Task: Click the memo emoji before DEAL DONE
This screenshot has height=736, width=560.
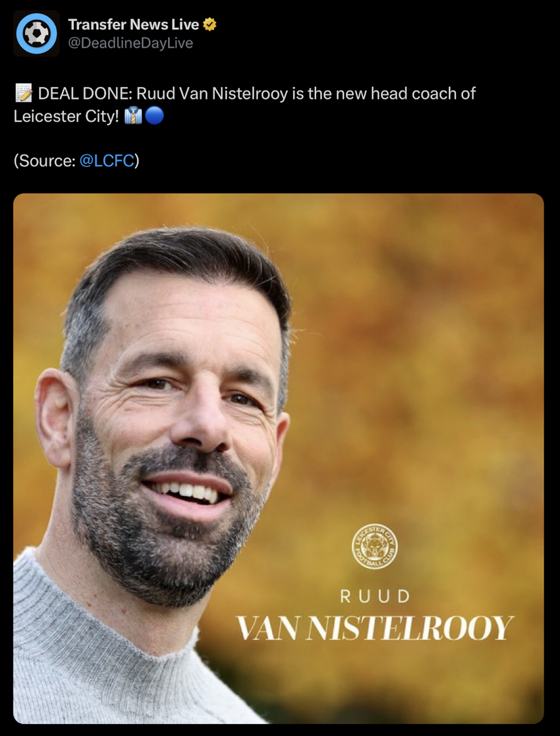Action: pyautogui.click(x=24, y=93)
